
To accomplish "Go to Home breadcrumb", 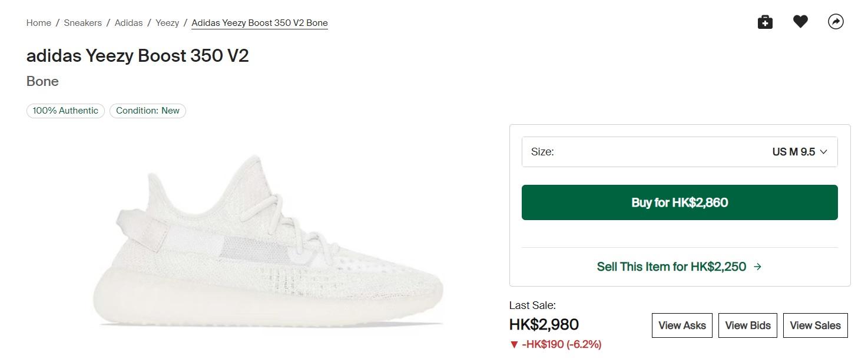I will coord(39,23).
